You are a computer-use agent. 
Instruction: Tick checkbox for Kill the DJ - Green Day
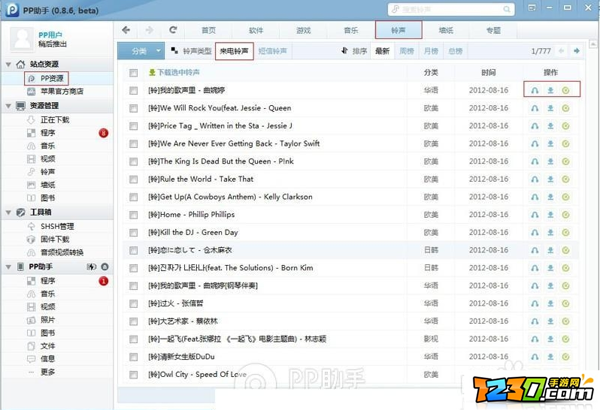point(133,232)
